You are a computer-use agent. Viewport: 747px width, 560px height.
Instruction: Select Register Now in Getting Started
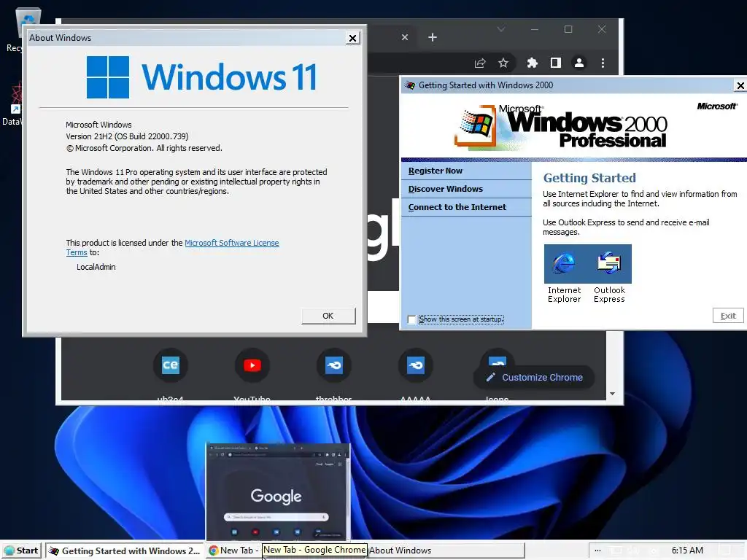(435, 171)
